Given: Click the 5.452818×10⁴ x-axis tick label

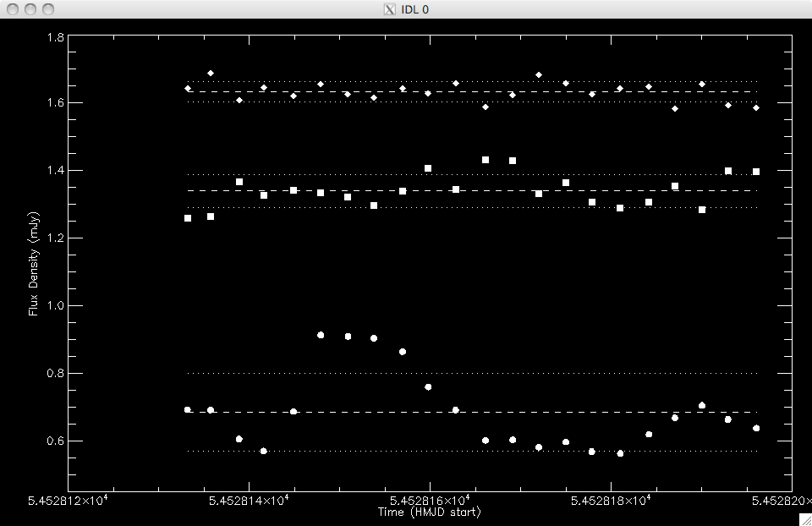Looking at the screenshot, I should click(x=610, y=501).
